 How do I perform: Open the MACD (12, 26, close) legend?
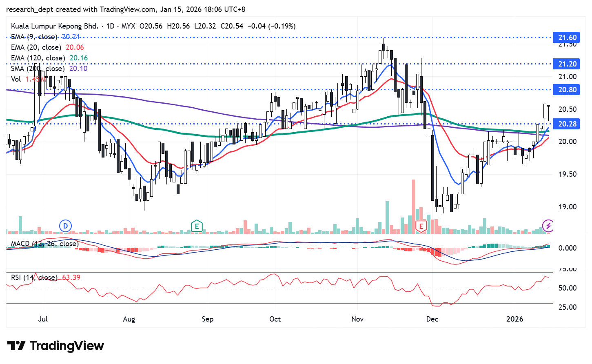pos(44,244)
